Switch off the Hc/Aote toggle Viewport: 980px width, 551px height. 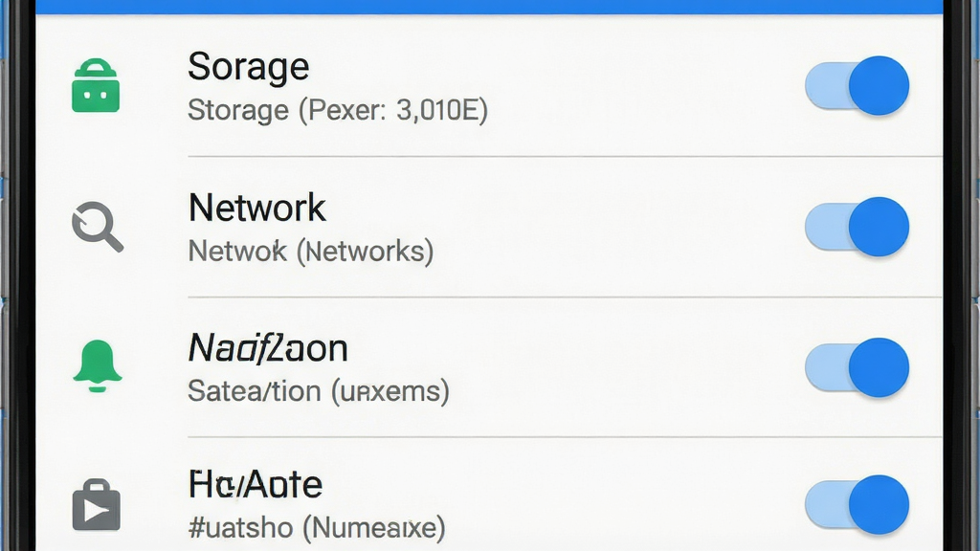click(x=857, y=505)
